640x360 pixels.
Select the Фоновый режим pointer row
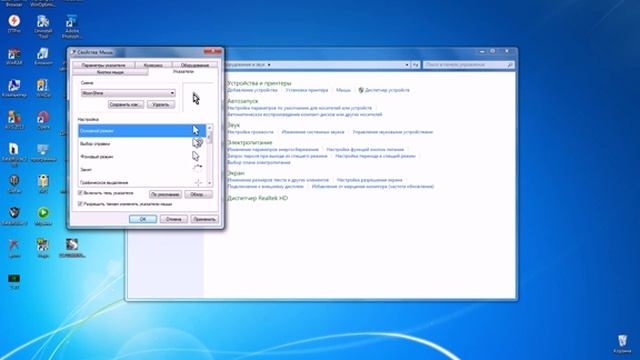click(x=142, y=157)
